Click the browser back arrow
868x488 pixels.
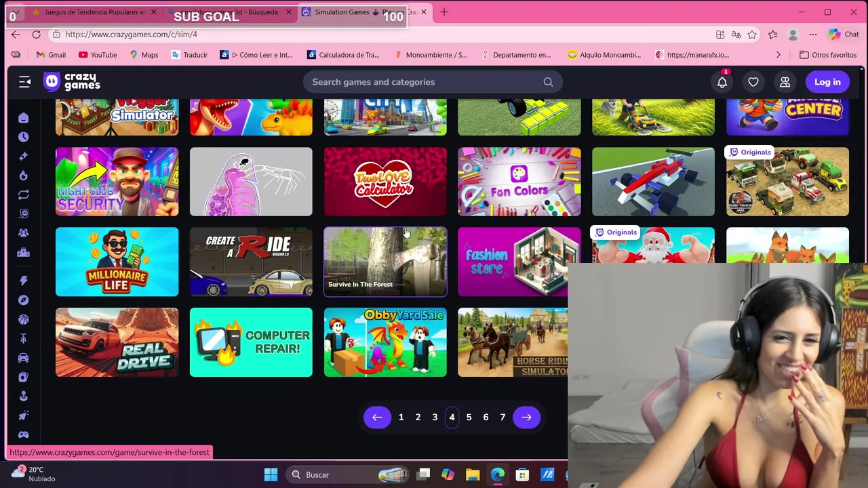[x=16, y=35]
